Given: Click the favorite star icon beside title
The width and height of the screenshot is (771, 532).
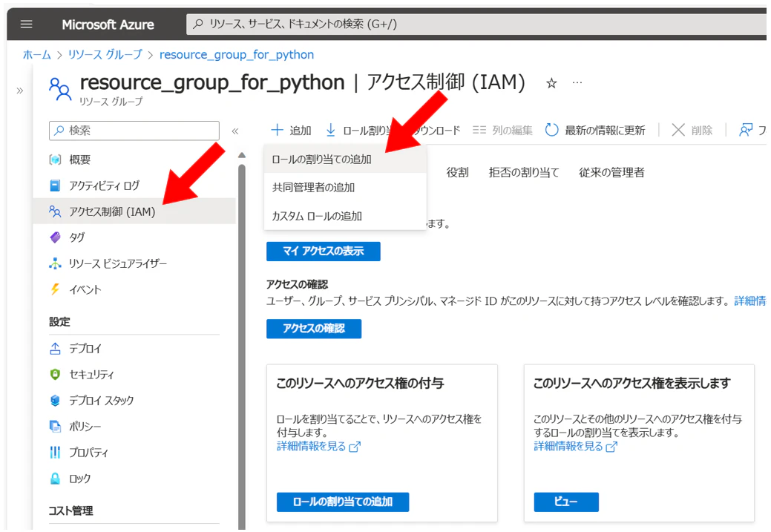Looking at the screenshot, I should tap(551, 83).
